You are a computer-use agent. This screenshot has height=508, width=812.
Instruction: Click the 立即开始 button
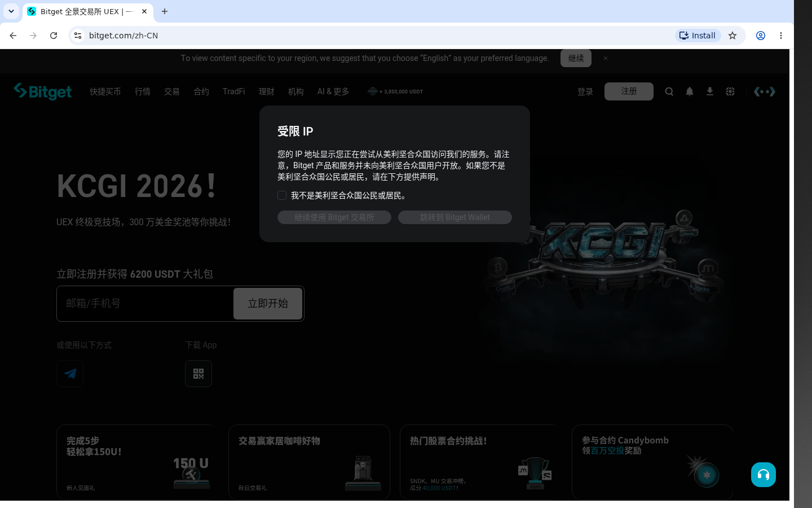tap(268, 304)
